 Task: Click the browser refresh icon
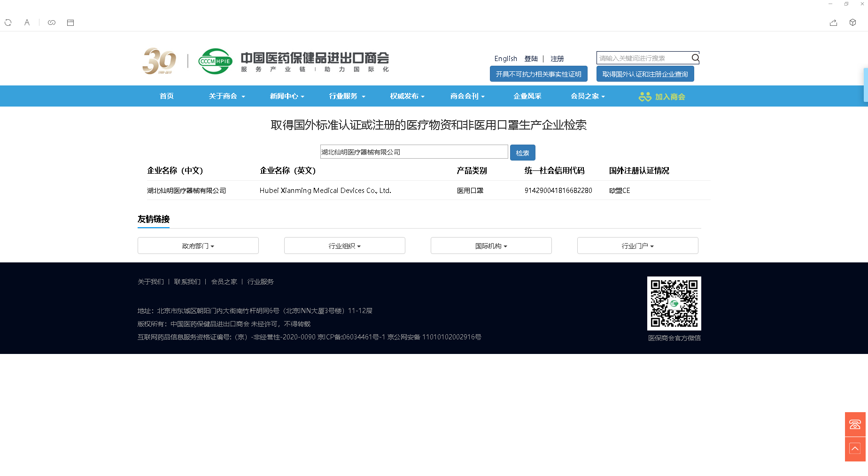tap(8, 23)
